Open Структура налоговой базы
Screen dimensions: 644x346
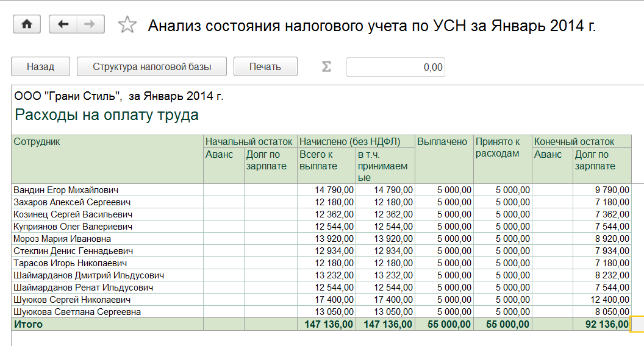click(152, 67)
